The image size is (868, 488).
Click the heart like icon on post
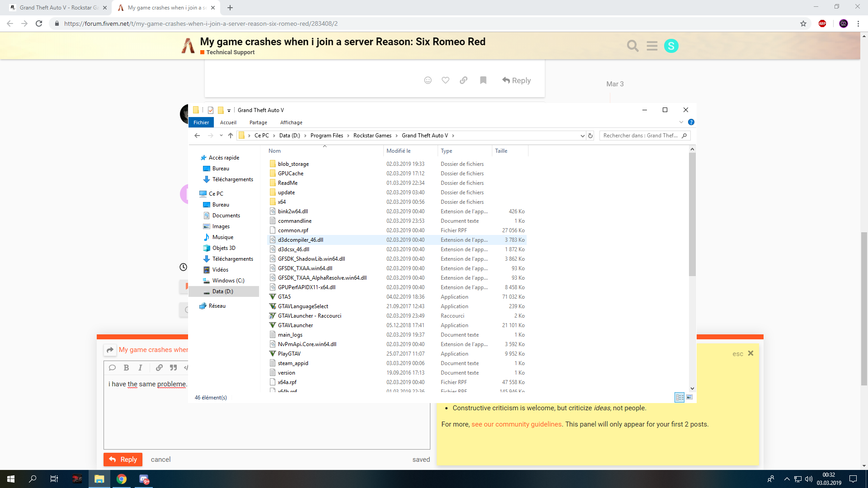[x=445, y=80]
